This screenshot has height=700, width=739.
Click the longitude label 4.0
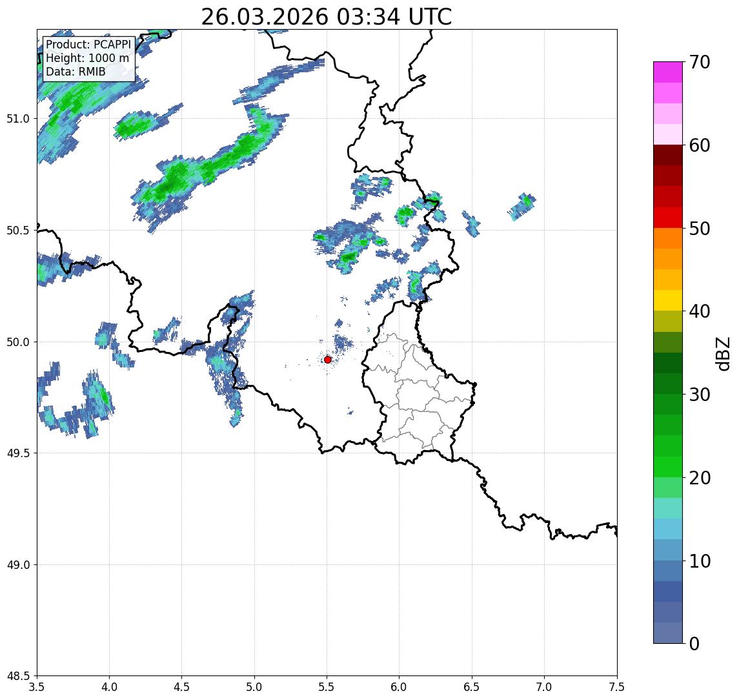[x=109, y=687]
